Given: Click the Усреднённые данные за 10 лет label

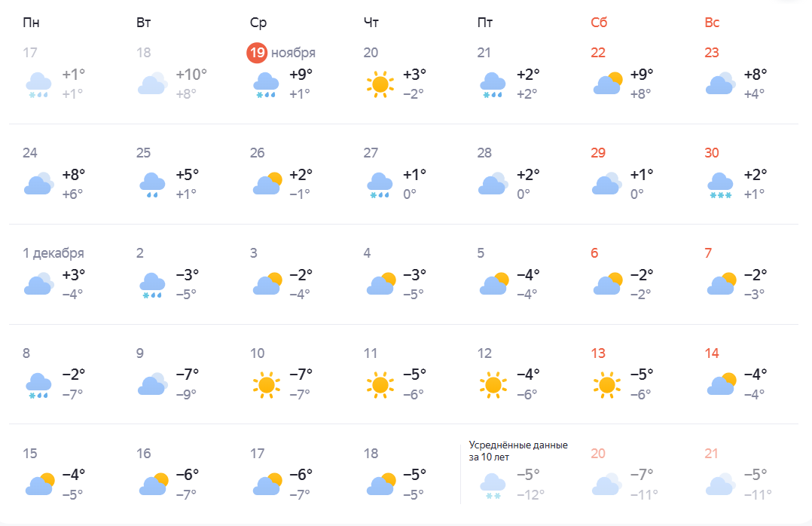Looking at the screenshot, I should click(x=518, y=451).
